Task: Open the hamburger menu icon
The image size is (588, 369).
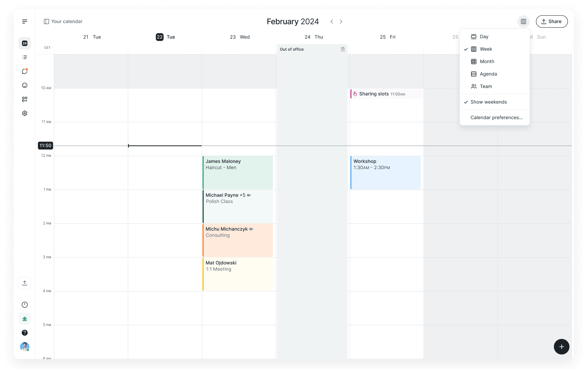Action: coord(25,22)
